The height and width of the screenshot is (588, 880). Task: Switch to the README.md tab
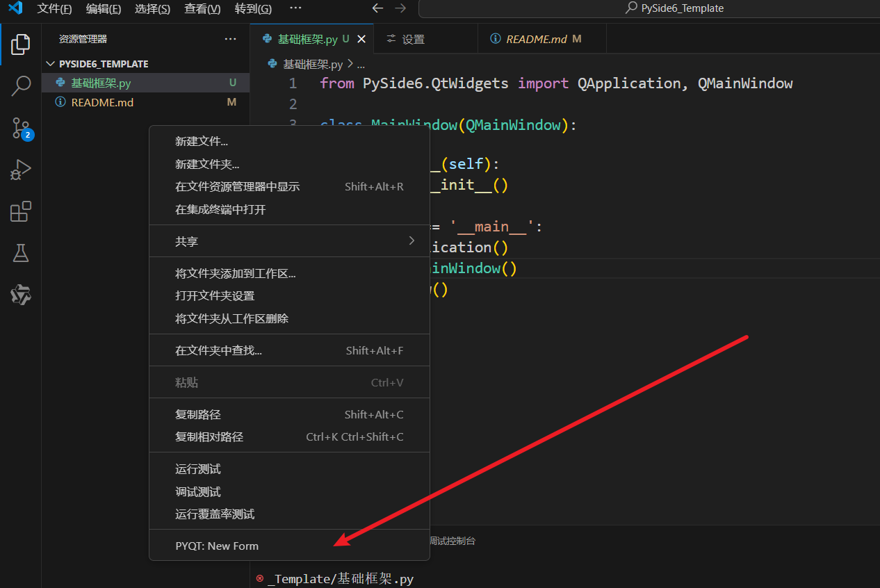tap(536, 39)
